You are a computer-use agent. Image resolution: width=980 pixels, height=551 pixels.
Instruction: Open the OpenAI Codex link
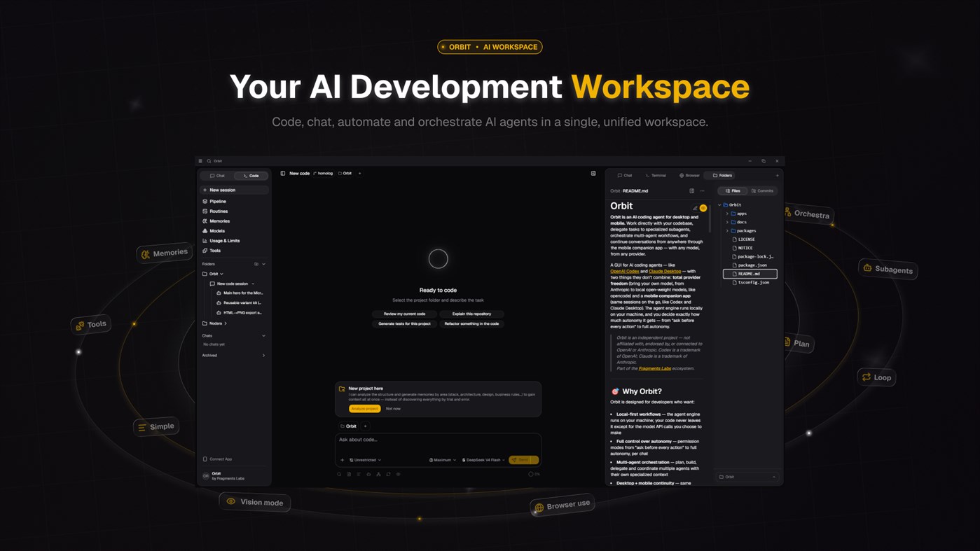(625, 271)
